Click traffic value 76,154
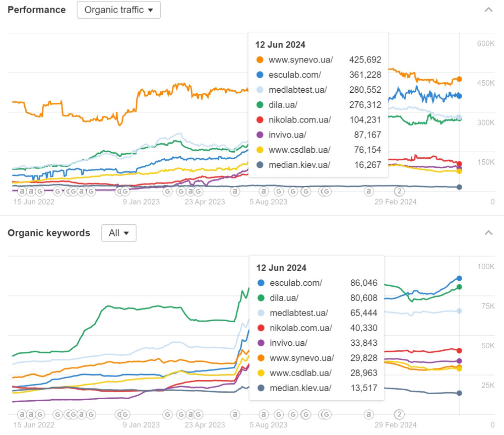The height and width of the screenshot is (435, 504). (x=367, y=150)
